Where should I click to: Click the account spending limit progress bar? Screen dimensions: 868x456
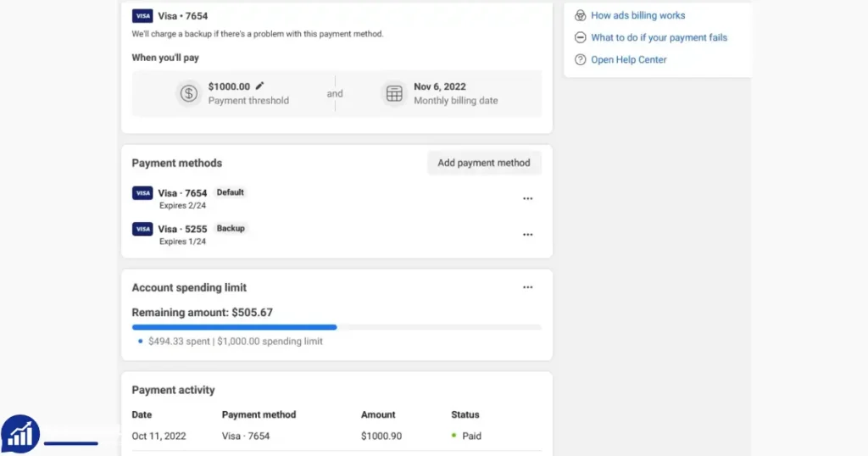pos(337,327)
